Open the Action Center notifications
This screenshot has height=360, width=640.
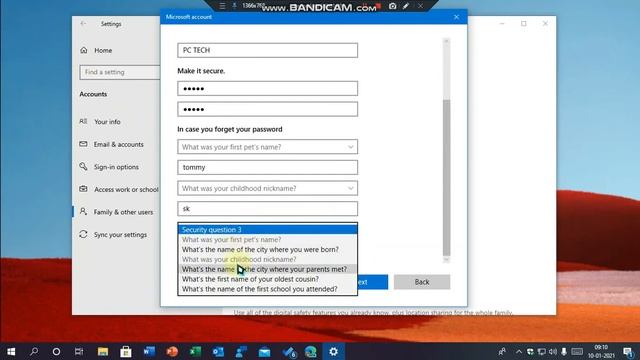point(629,351)
